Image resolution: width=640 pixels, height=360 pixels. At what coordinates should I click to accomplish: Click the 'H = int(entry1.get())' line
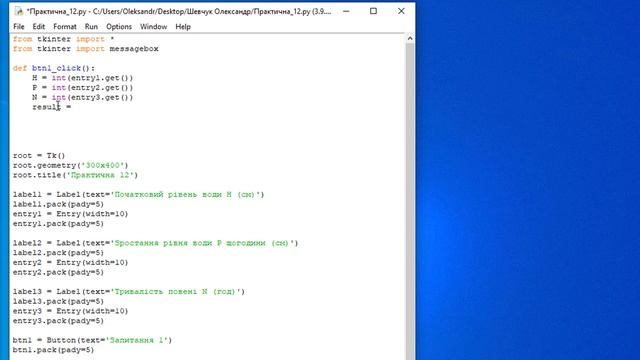point(83,78)
